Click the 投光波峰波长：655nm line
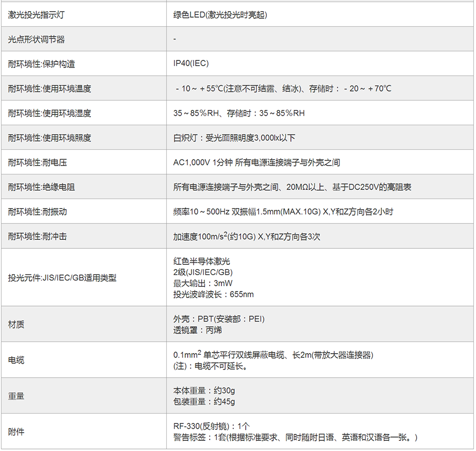 click(213, 294)
